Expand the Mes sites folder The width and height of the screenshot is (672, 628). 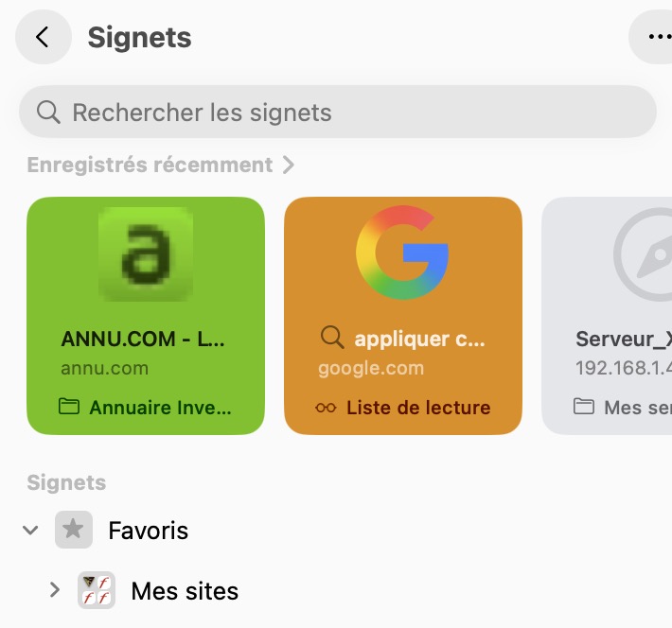[55, 592]
